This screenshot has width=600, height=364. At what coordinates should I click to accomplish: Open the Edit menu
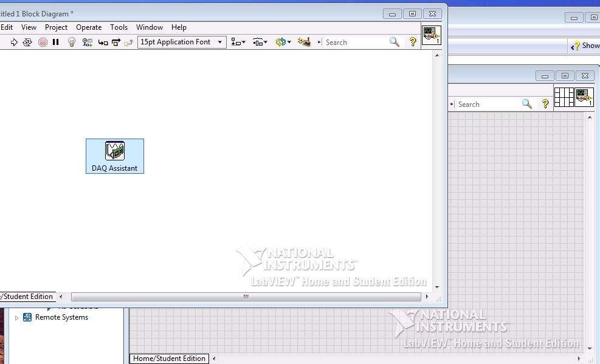tap(7, 27)
